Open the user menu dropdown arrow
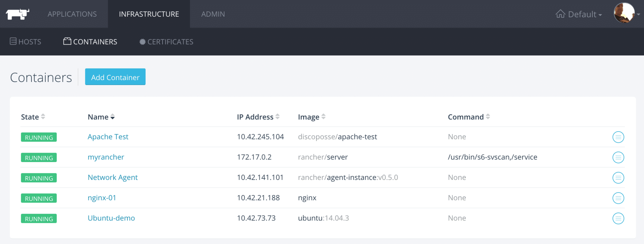 [x=638, y=14]
